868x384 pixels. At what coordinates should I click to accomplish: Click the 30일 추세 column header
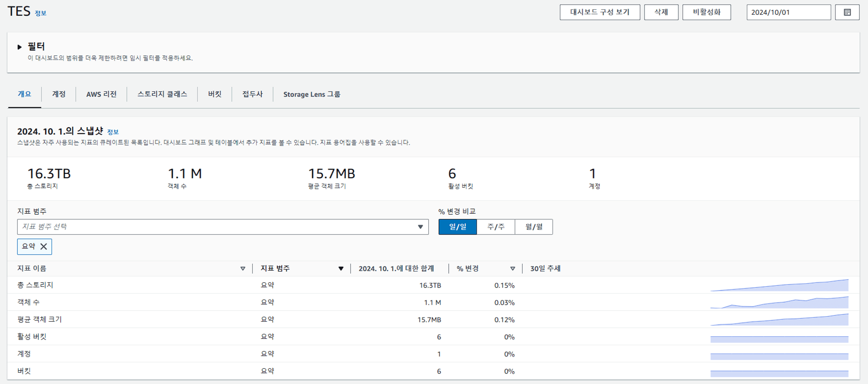[x=546, y=269]
